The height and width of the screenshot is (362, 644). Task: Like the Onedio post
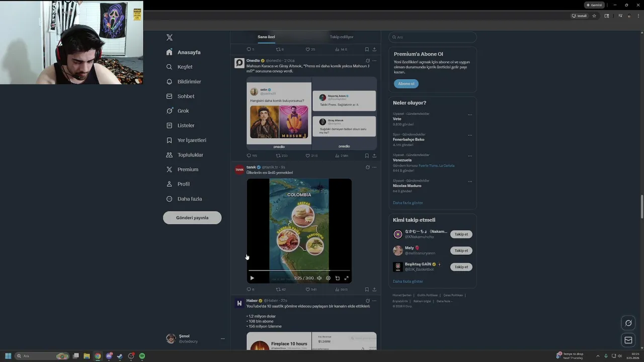[311, 156]
